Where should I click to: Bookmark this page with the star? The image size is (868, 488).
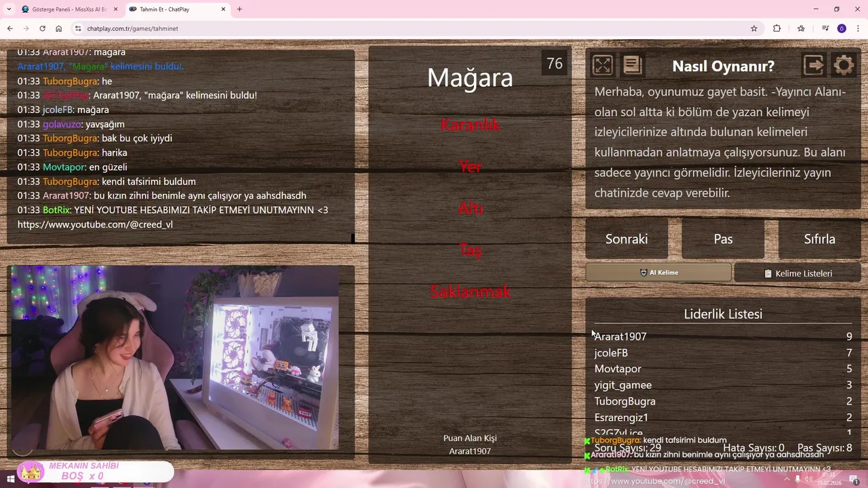coord(753,28)
